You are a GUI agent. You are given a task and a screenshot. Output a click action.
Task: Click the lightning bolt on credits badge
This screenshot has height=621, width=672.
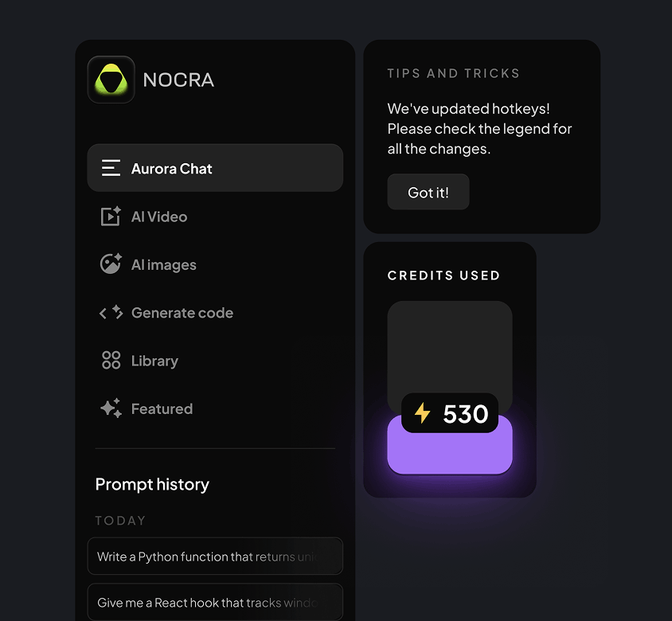423,414
